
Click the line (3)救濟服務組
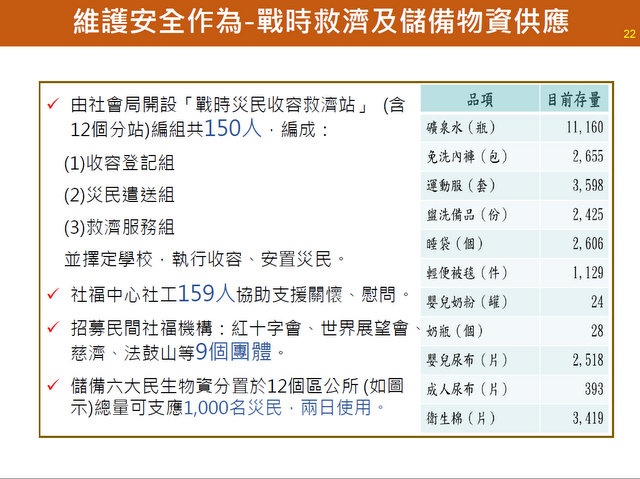119,227
